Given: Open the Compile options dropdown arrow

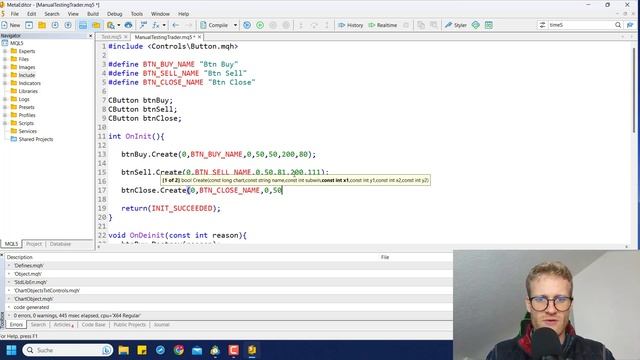Looking at the screenshot, I should point(235,25).
